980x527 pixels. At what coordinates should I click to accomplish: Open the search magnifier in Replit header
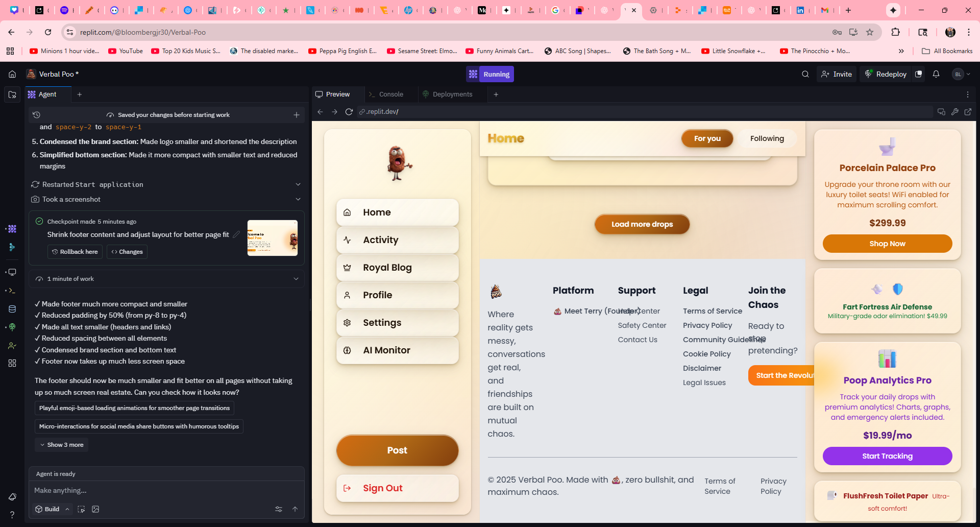tap(805, 74)
